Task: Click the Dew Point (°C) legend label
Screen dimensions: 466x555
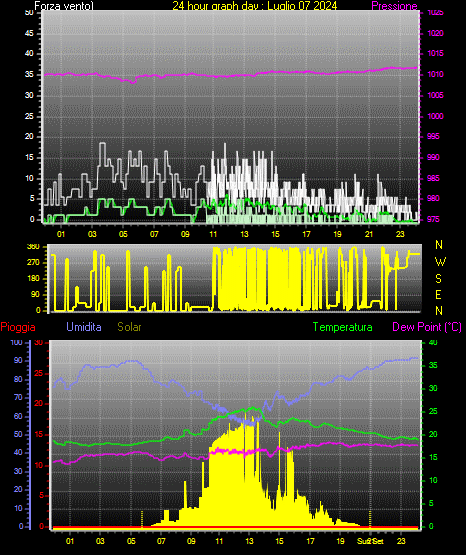Action: coord(427,327)
